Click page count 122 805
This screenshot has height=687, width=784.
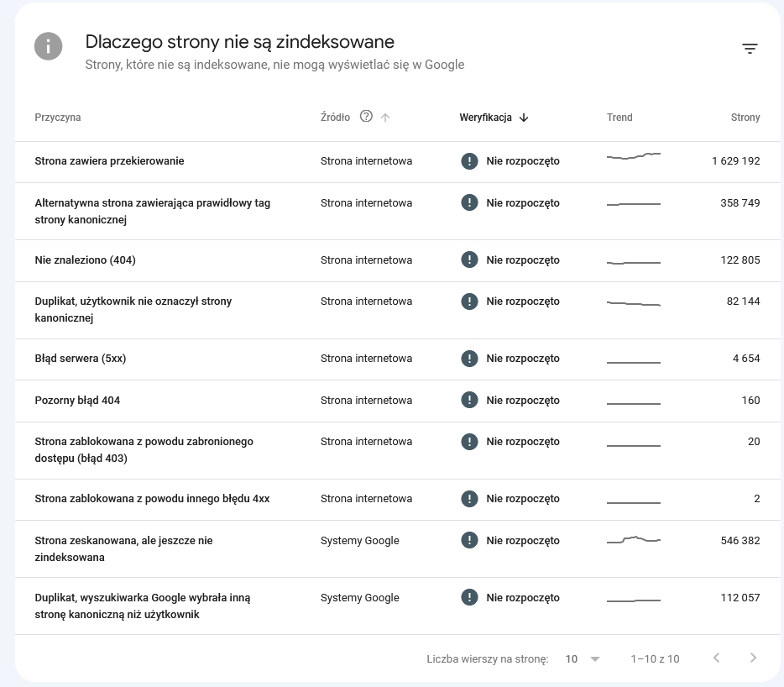point(740,260)
